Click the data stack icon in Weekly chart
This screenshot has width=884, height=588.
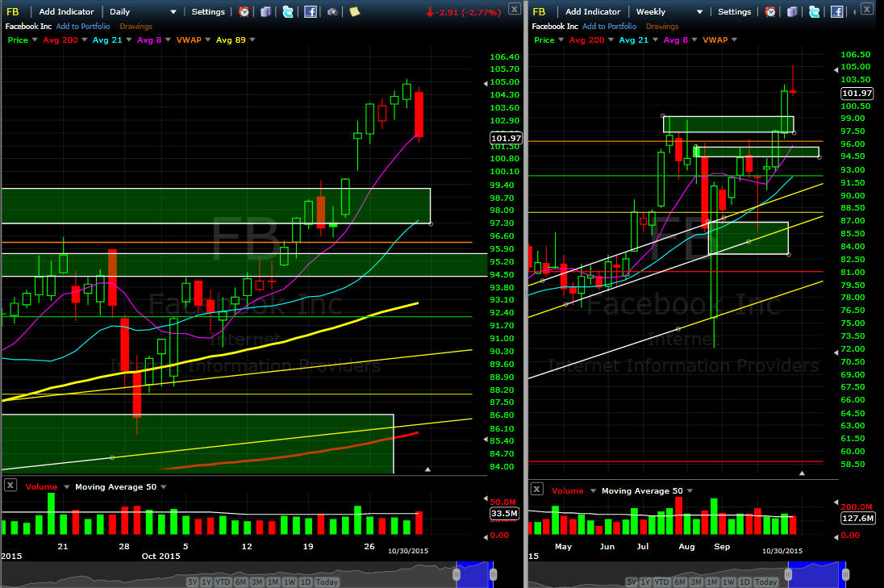point(792,11)
